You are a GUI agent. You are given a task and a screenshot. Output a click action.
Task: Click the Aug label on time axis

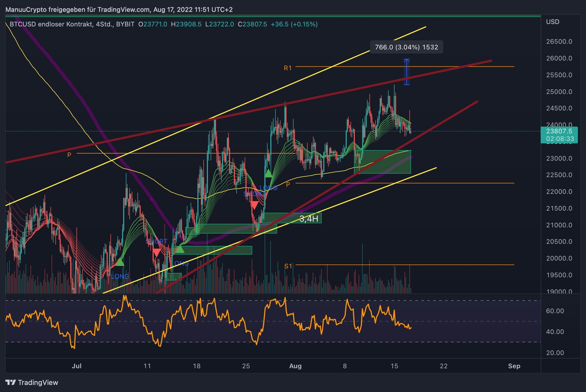coord(295,366)
